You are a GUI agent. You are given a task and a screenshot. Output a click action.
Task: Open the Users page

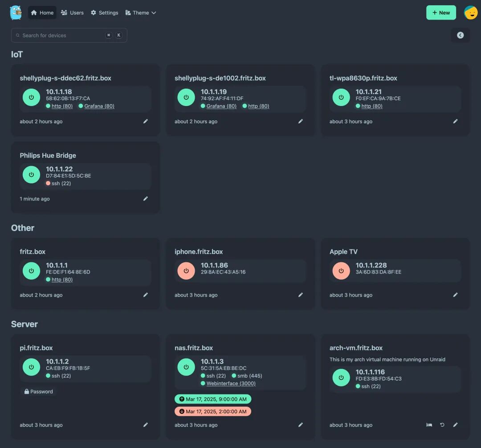pos(72,13)
